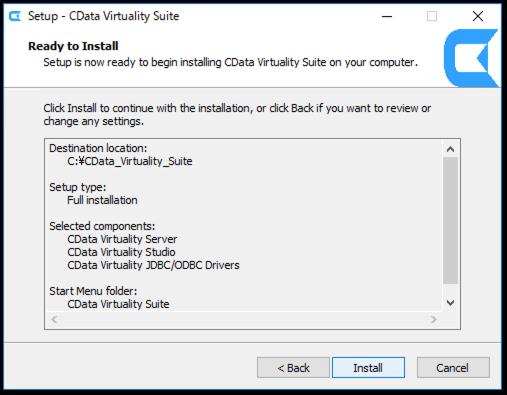Click the horizontal scroll left arrow

54,319
